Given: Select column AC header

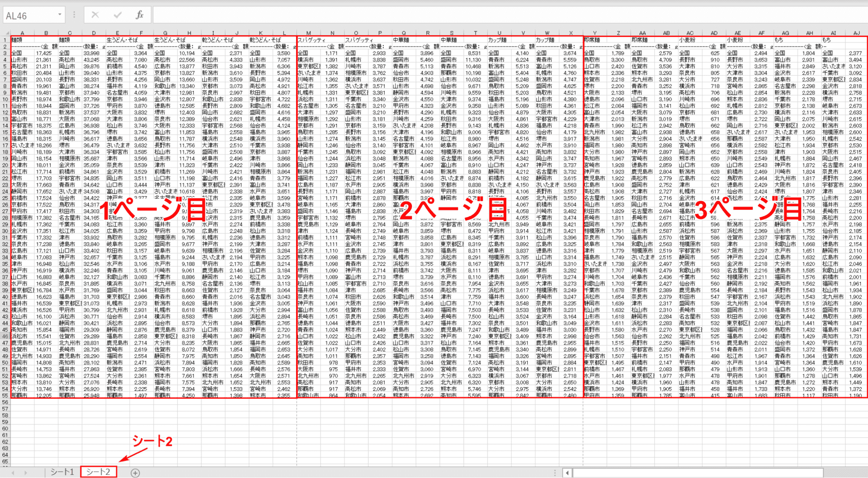Looking at the screenshot, I should click(690, 33).
